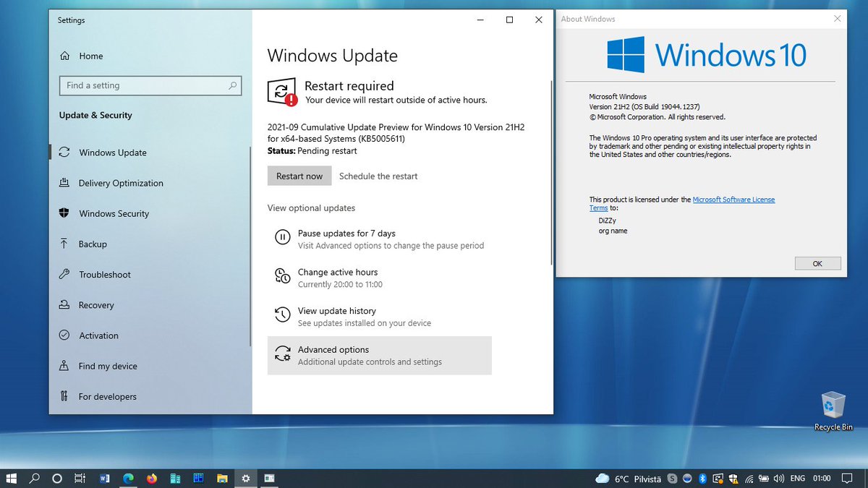Click the gear-sync icon beside Advanced options
The width and height of the screenshot is (868, 488).
coord(282,354)
